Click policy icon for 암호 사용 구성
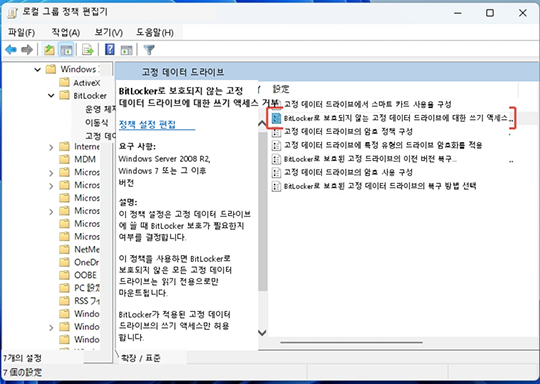 click(276, 172)
